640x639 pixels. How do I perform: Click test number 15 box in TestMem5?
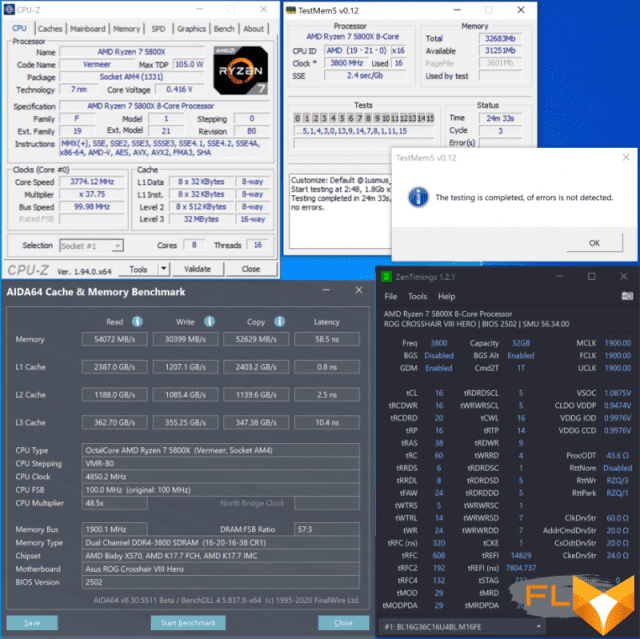pos(430,118)
